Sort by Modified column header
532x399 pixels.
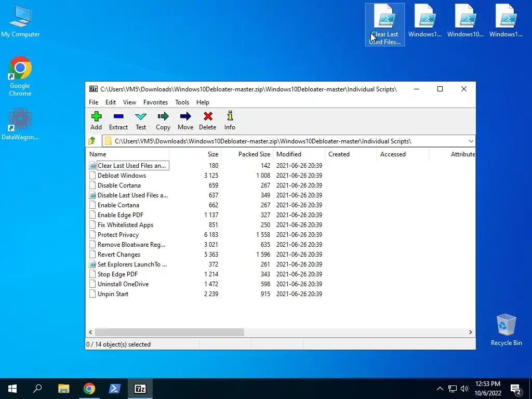coord(299,154)
